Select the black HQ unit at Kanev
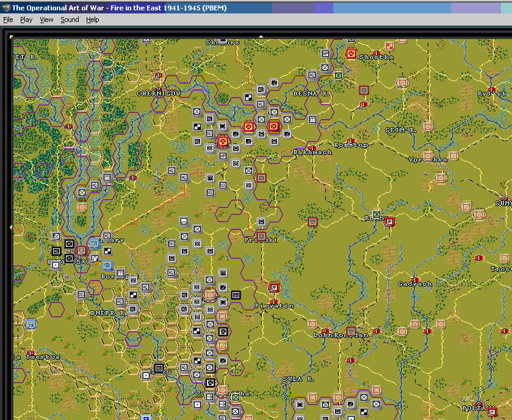512x420 pixels. click(x=159, y=368)
